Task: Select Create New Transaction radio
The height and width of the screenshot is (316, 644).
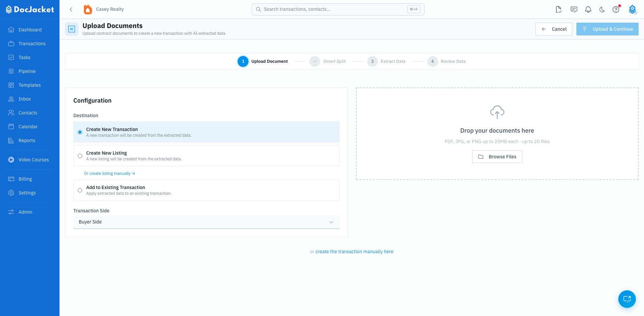Action: tap(80, 132)
